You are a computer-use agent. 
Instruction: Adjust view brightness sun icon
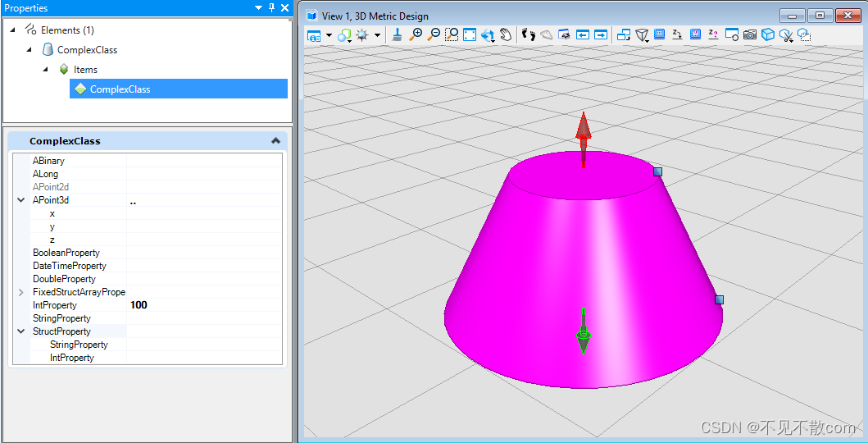point(362,35)
